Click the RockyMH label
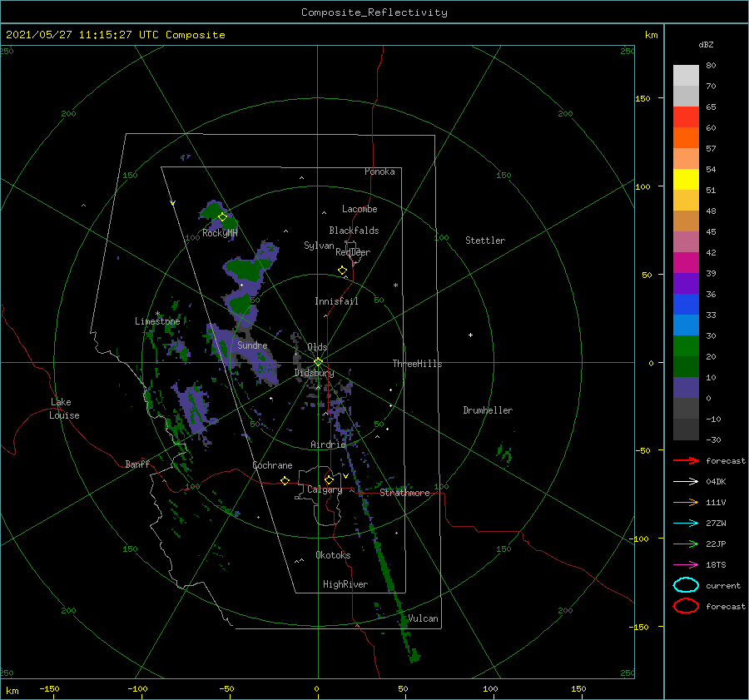The height and width of the screenshot is (700, 749). click(220, 233)
